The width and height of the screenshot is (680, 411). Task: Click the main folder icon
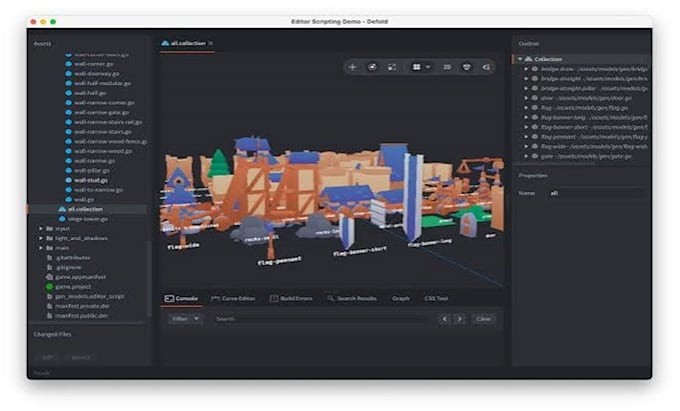pos(49,248)
